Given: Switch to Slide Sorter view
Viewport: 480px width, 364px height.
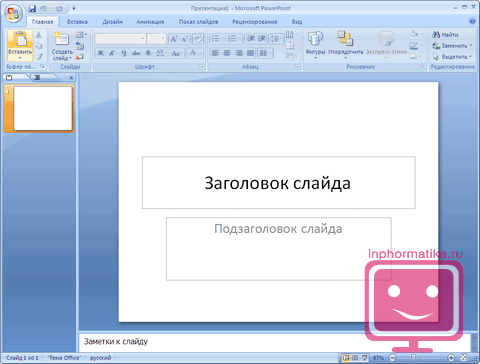Looking at the screenshot, I should click(355, 358).
